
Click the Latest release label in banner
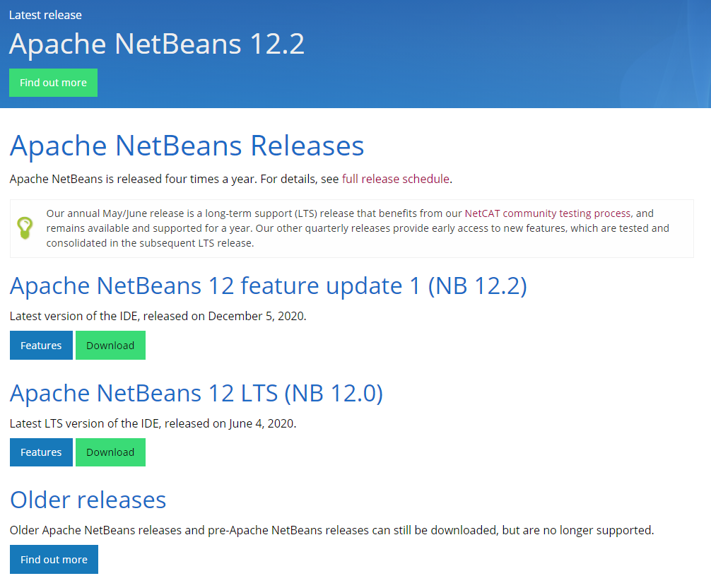click(45, 14)
